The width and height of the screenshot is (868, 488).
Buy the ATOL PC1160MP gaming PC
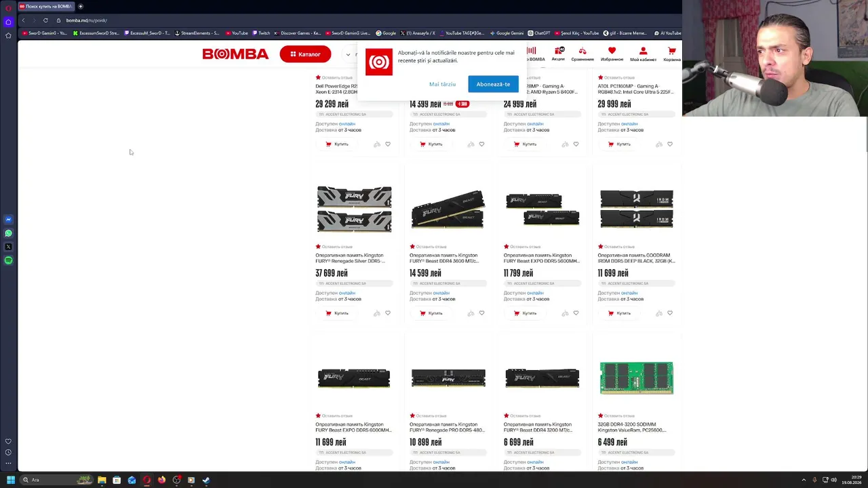click(x=620, y=144)
